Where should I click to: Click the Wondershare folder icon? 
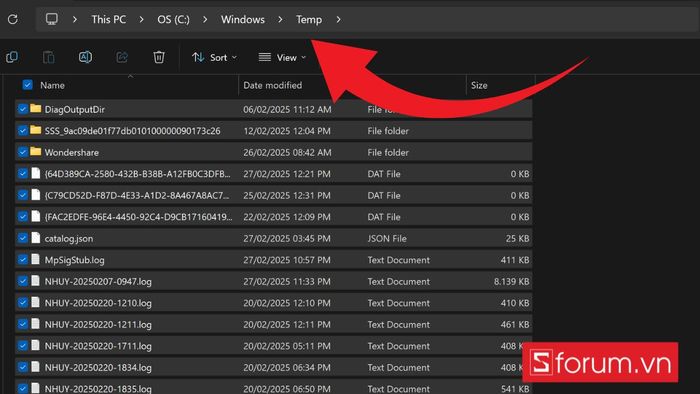click(36, 152)
